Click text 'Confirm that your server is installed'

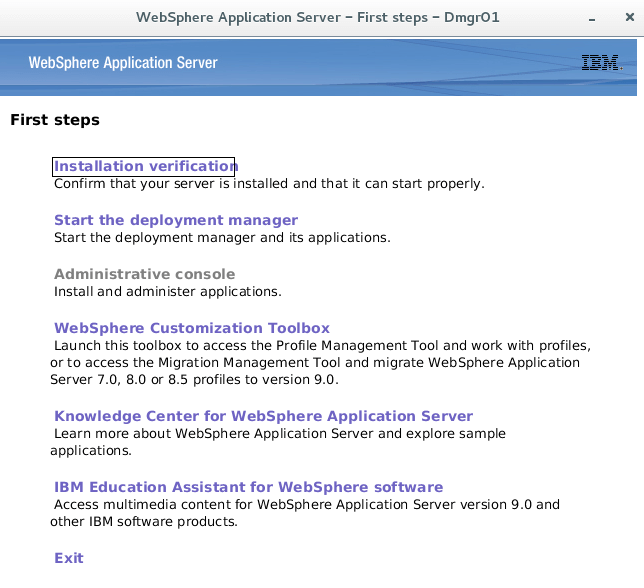170,184
